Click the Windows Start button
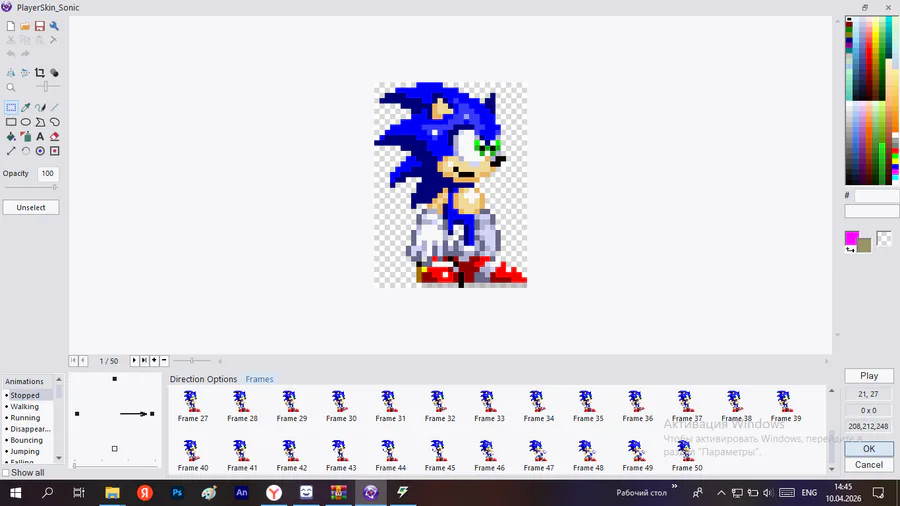900x506 pixels. click(x=15, y=492)
